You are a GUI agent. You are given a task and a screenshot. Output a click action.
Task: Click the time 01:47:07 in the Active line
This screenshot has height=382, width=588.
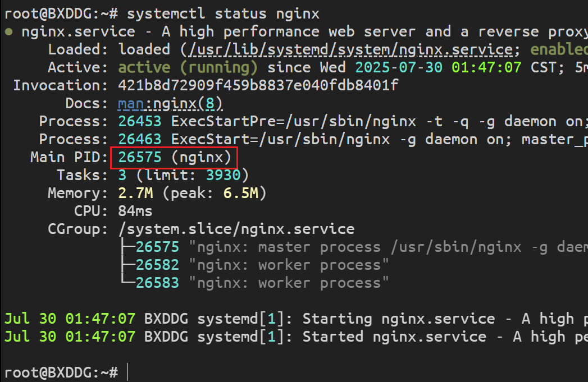pyautogui.click(x=486, y=68)
